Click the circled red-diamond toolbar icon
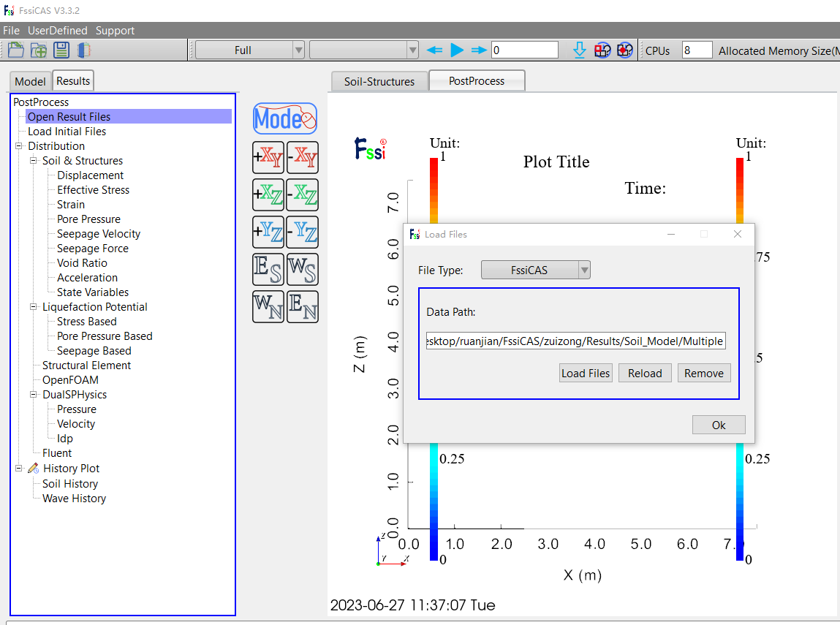 [624, 50]
